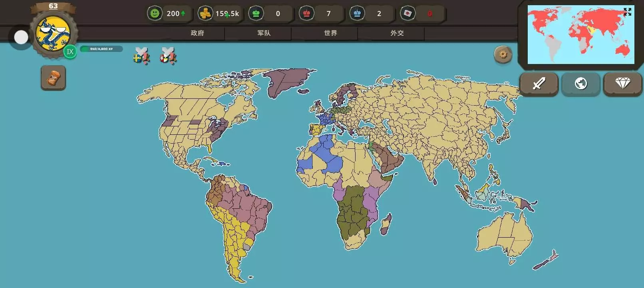Tap the gold amount 159.5k

[227, 14]
